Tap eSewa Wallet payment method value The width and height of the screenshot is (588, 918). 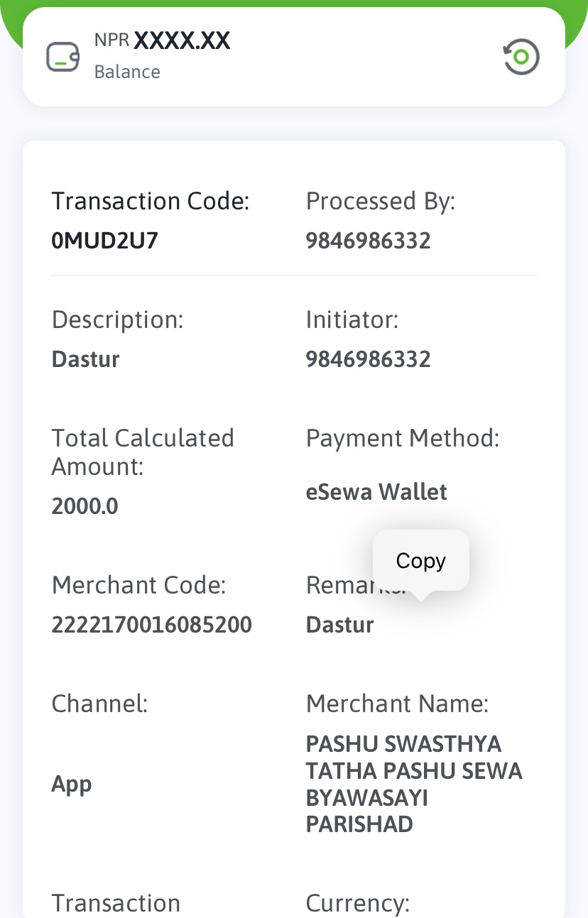376,491
